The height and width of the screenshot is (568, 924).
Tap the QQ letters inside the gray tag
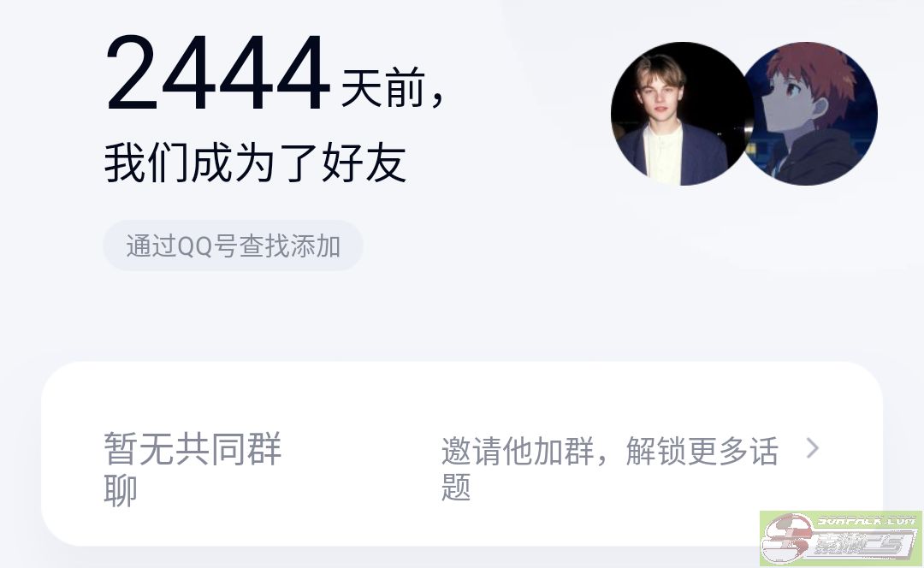[x=194, y=246]
